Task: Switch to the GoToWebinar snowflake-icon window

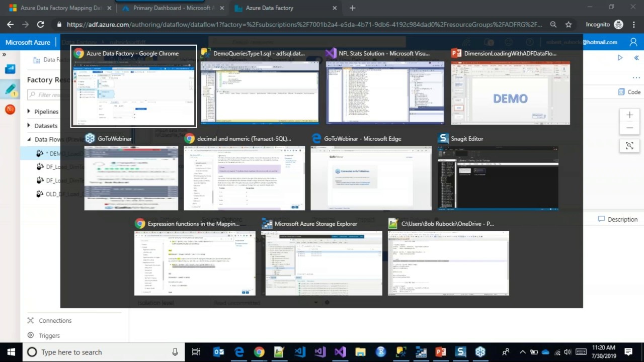Action: pos(131,172)
